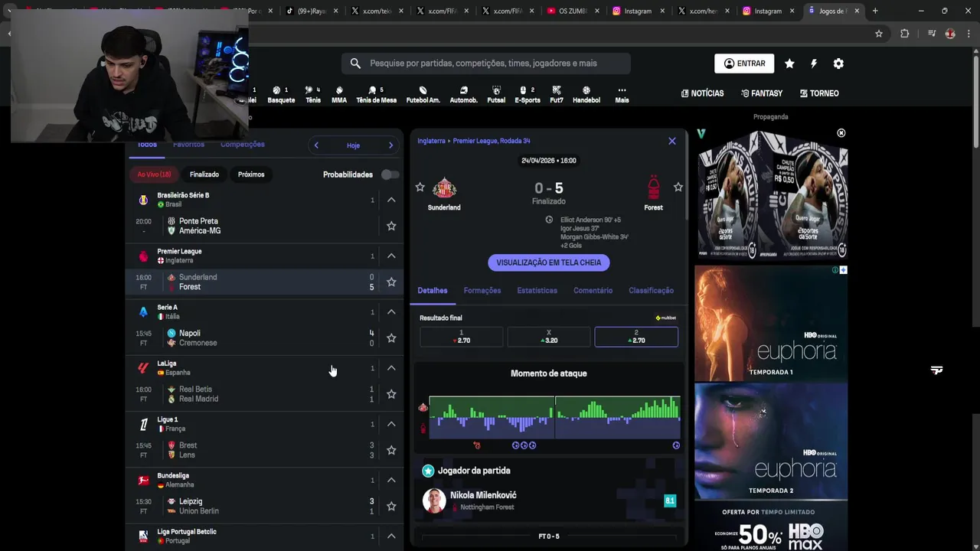Click the search magnifier icon

tap(355, 64)
